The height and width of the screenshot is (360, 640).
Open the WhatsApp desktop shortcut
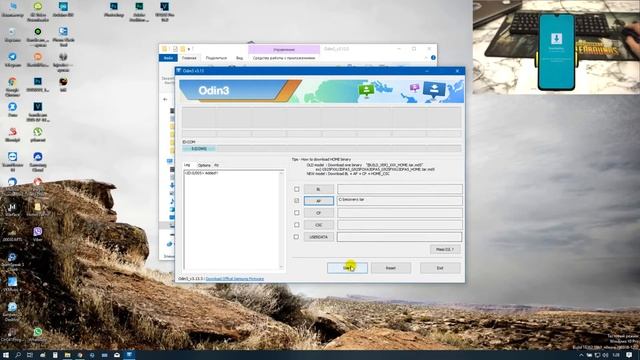pos(38,335)
